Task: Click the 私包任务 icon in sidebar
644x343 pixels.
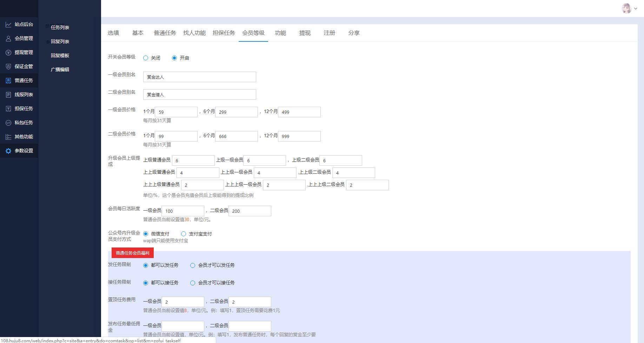Action: coord(8,123)
